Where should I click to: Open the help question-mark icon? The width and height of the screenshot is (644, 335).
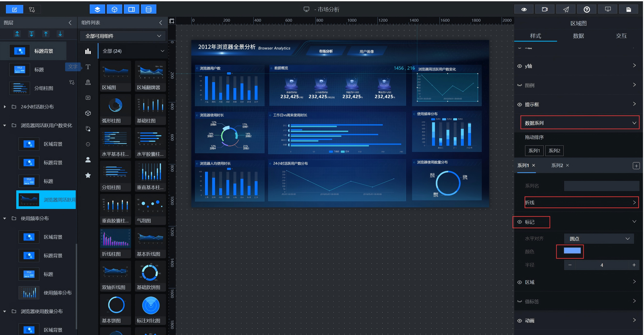[587, 10]
